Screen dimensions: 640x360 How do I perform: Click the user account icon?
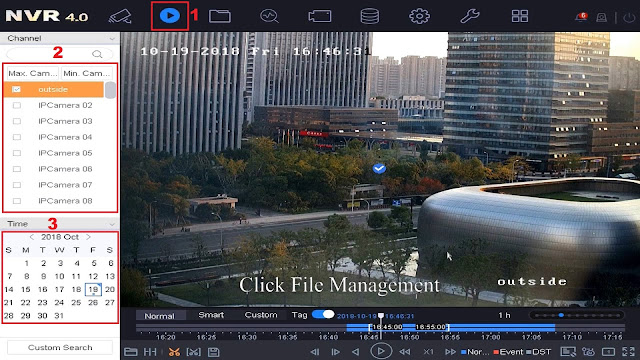click(x=601, y=18)
